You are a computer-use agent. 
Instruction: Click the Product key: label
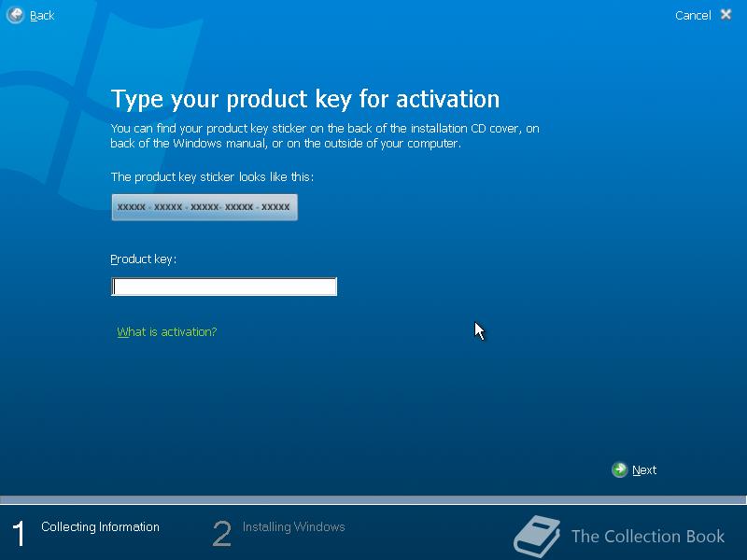144,259
